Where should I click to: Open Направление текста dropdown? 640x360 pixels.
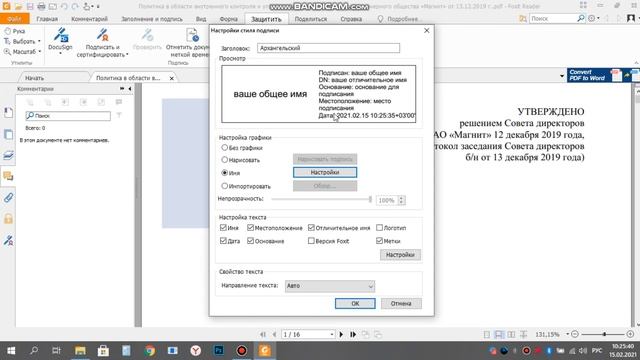coord(330,286)
